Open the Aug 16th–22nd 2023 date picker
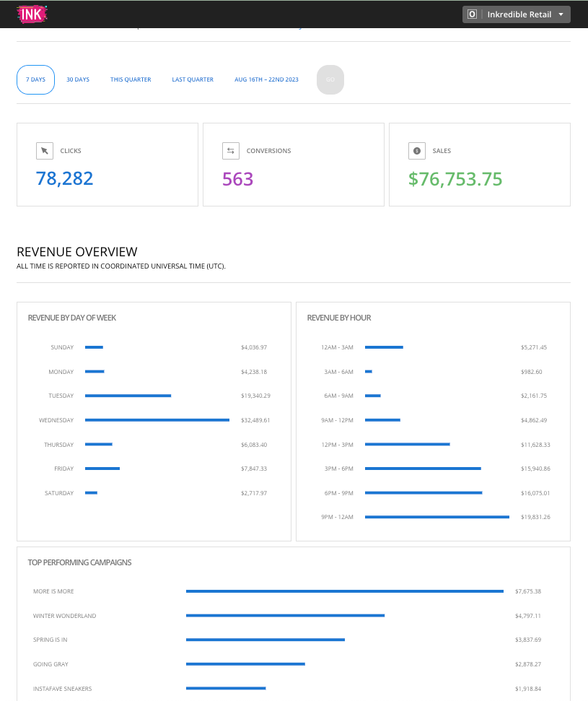The height and width of the screenshot is (701, 588). [266, 79]
